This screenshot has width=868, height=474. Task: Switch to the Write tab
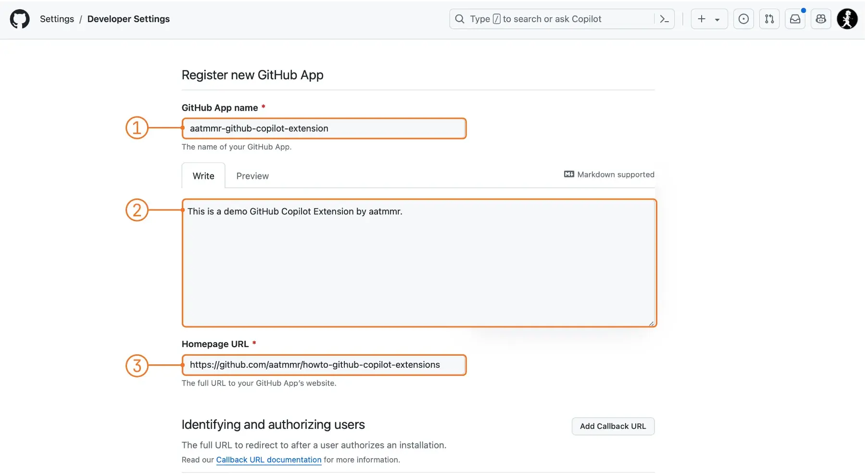pos(203,176)
